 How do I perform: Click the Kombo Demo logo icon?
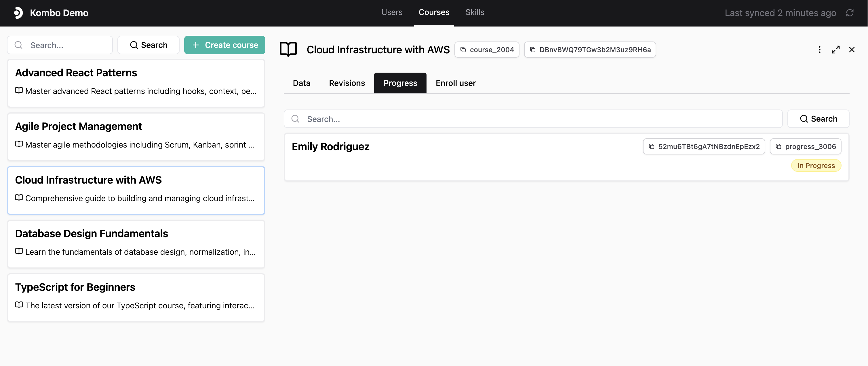(18, 13)
